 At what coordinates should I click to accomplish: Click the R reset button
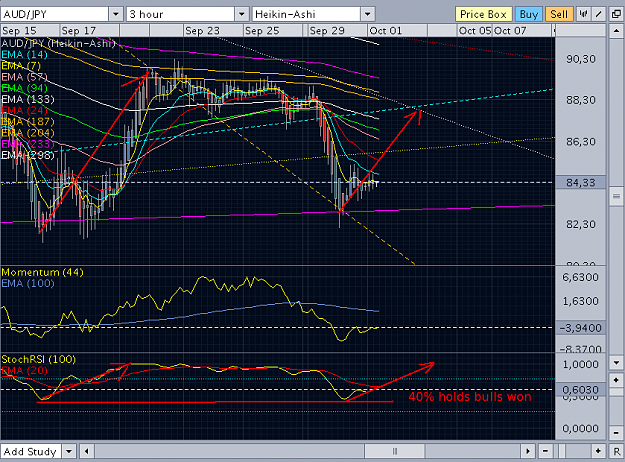point(616,451)
